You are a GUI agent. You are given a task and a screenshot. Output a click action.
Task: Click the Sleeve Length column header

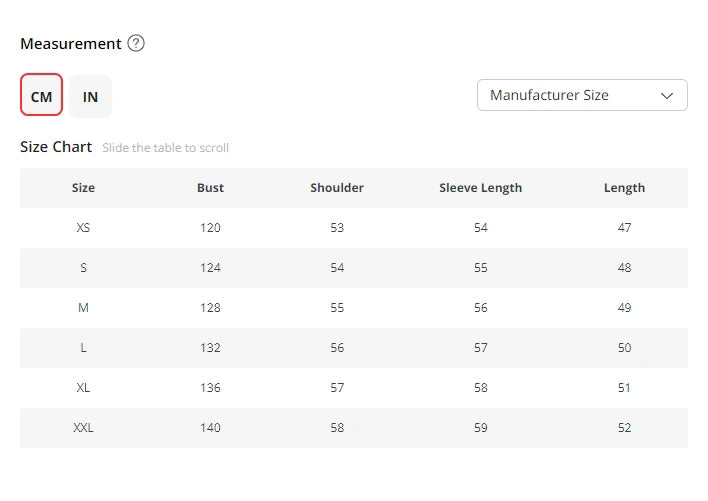point(481,188)
